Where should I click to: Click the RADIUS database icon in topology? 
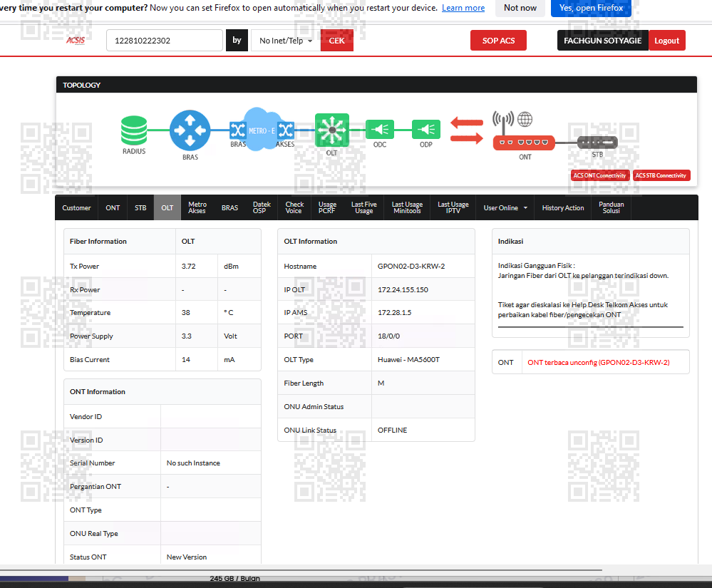pyautogui.click(x=134, y=130)
